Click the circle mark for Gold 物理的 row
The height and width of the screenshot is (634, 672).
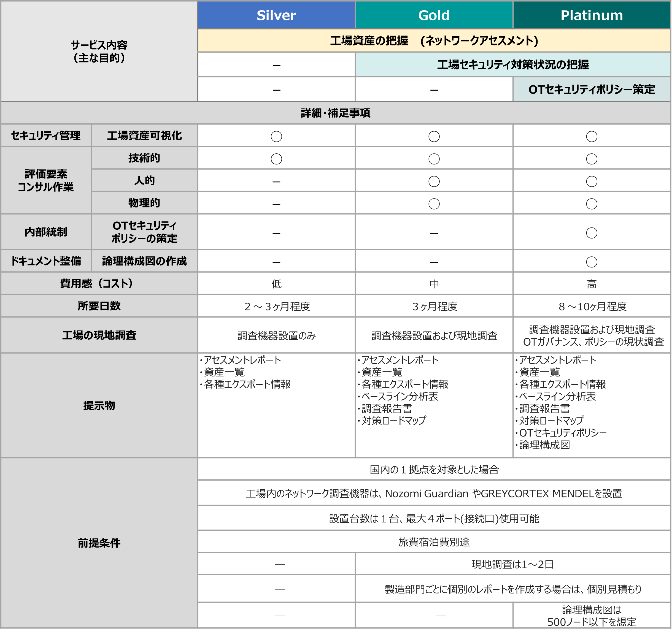coord(434,204)
